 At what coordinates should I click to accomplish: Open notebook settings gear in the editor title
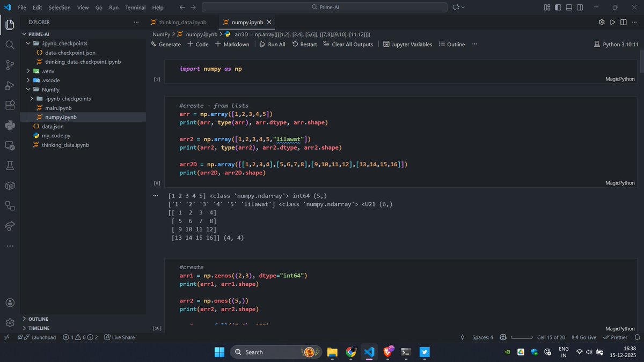[602, 22]
